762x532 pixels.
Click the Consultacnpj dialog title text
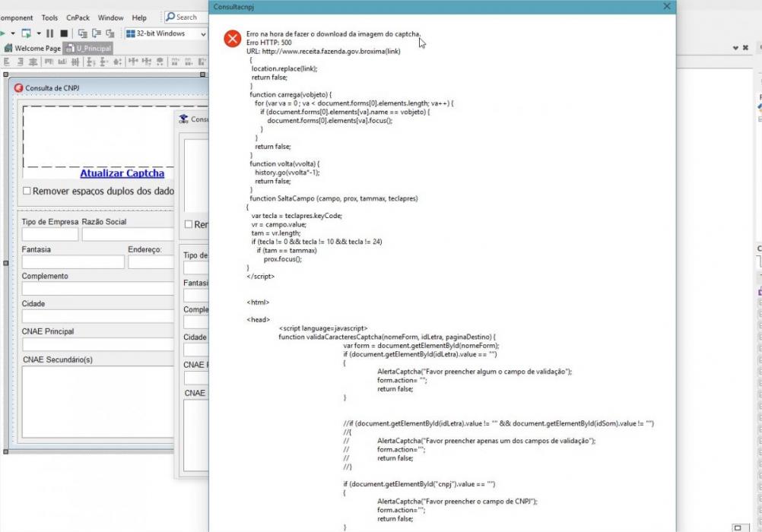coord(233,7)
